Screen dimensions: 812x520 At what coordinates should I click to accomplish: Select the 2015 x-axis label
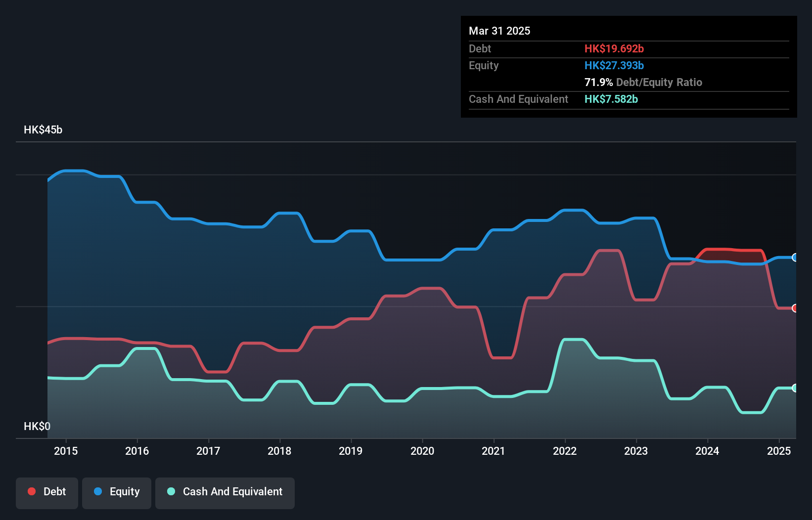(66, 451)
